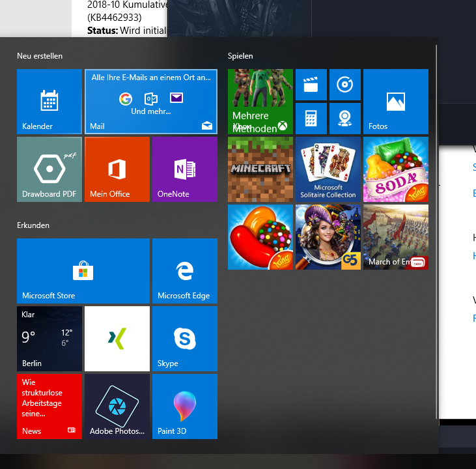This screenshot has width=476, height=469.
Task: Launch OneNote from the Start menu
Action: [x=185, y=169]
